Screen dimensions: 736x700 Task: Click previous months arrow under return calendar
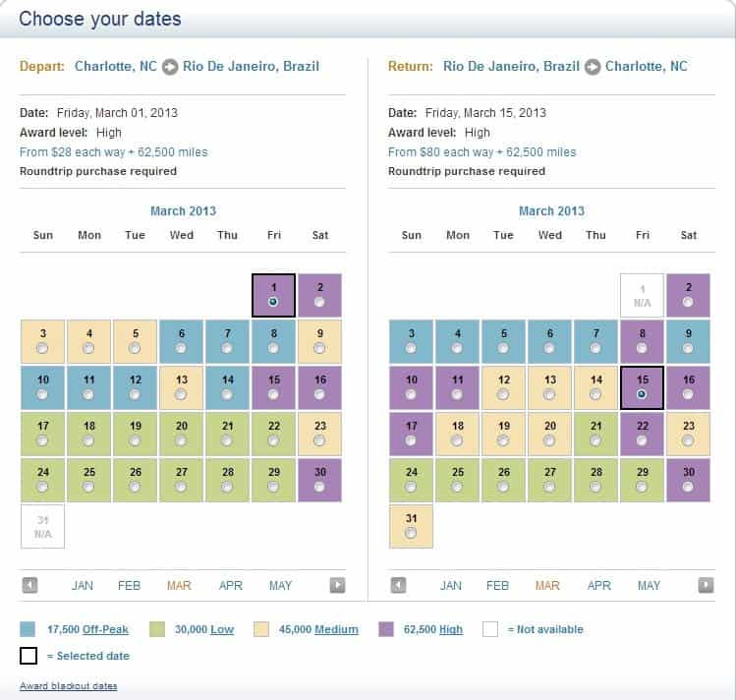pos(398,585)
